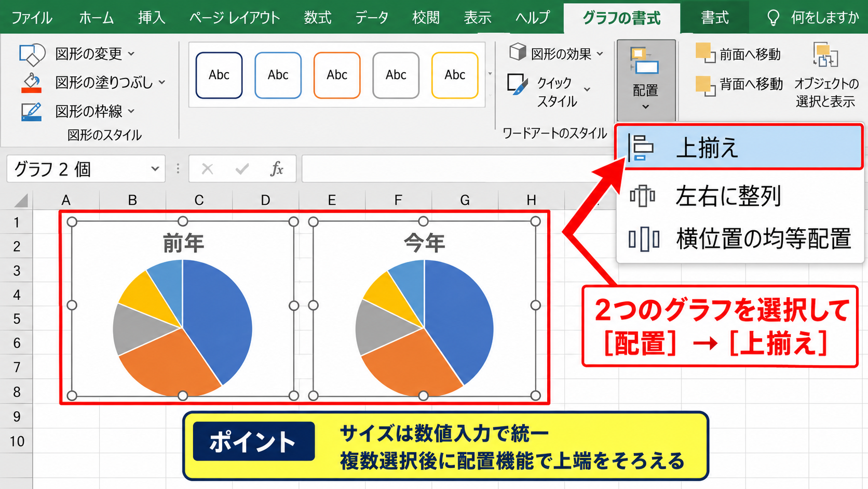Expand クイック スタイル dropdown arrow
This screenshot has width=868, height=489.
point(587,90)
